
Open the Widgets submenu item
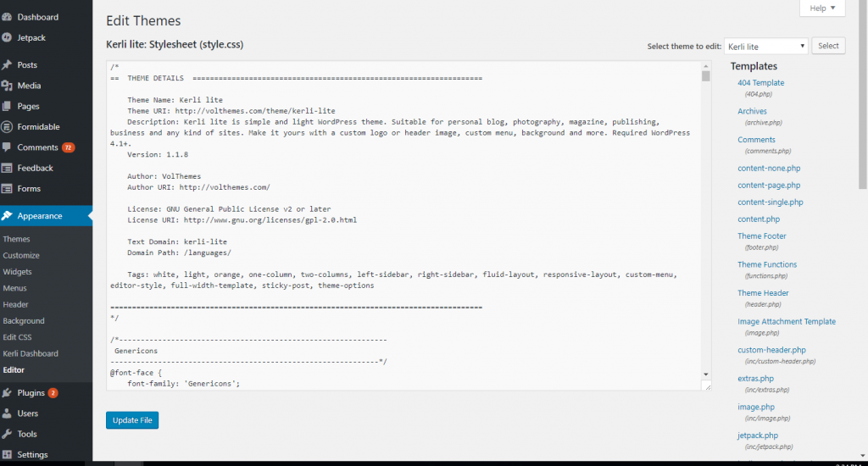coord(17,272)
